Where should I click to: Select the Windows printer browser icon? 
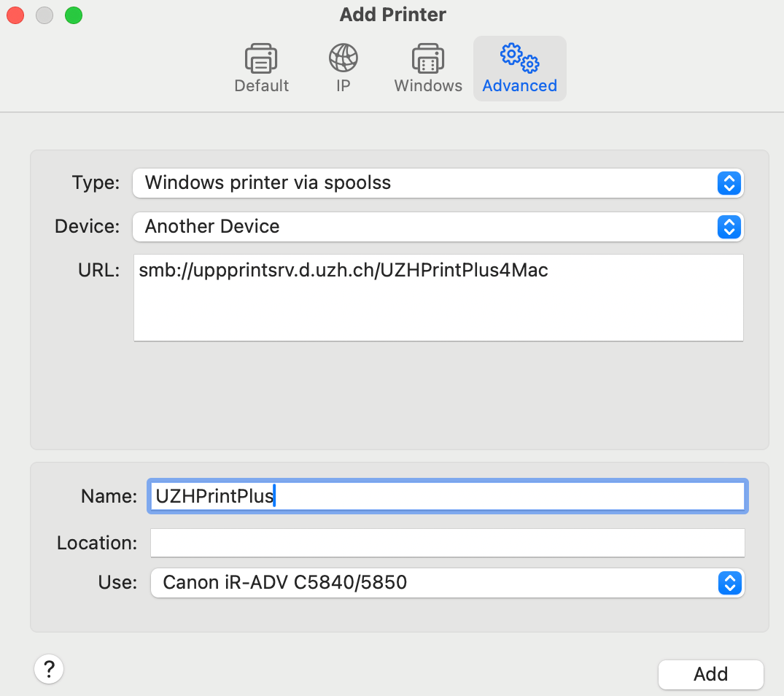tap(427, 58)
